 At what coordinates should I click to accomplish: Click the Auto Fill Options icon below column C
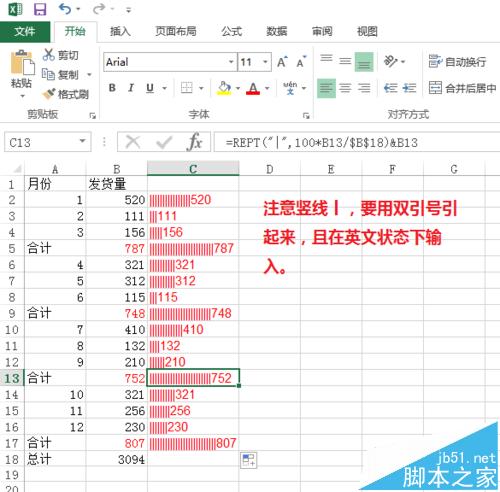click(249, 460)
